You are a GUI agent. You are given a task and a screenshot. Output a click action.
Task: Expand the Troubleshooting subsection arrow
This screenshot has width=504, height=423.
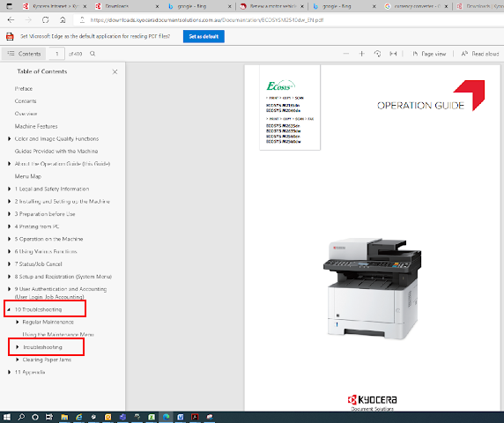coord(18,347)
